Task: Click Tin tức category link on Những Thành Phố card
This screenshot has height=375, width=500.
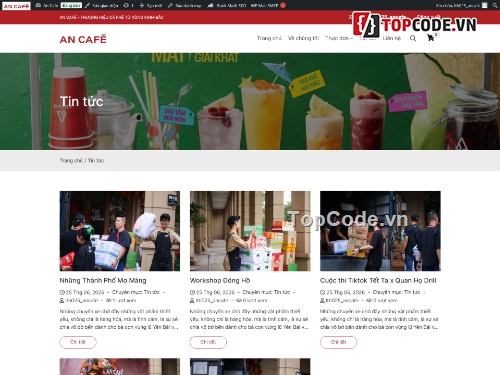Action: (x=152, y=292)
